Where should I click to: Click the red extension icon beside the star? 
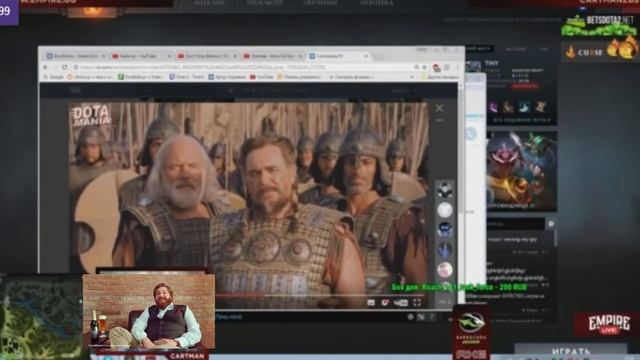click(x=436, y=68)
